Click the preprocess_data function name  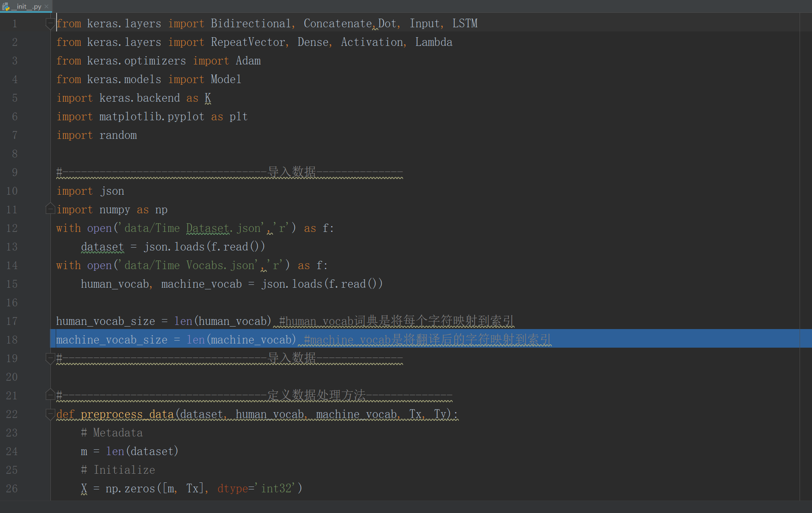tap(127, 414)
